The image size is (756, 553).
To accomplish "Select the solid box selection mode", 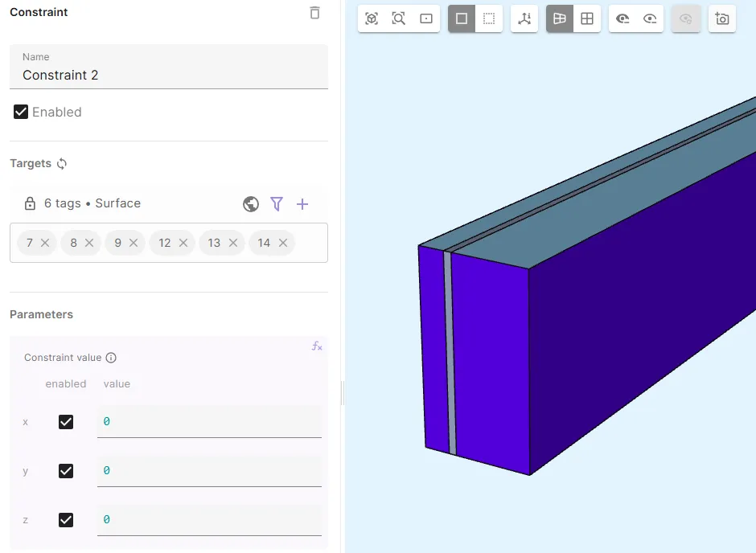I will [x=462, y=18].
